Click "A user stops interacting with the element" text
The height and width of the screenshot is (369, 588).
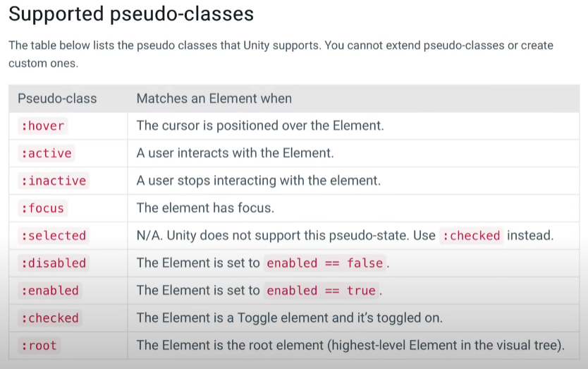[x=258, y=181]
